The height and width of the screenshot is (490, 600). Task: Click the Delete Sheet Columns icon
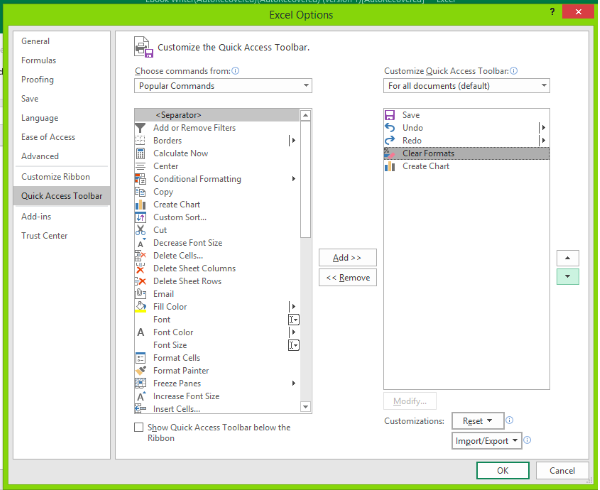140,269
